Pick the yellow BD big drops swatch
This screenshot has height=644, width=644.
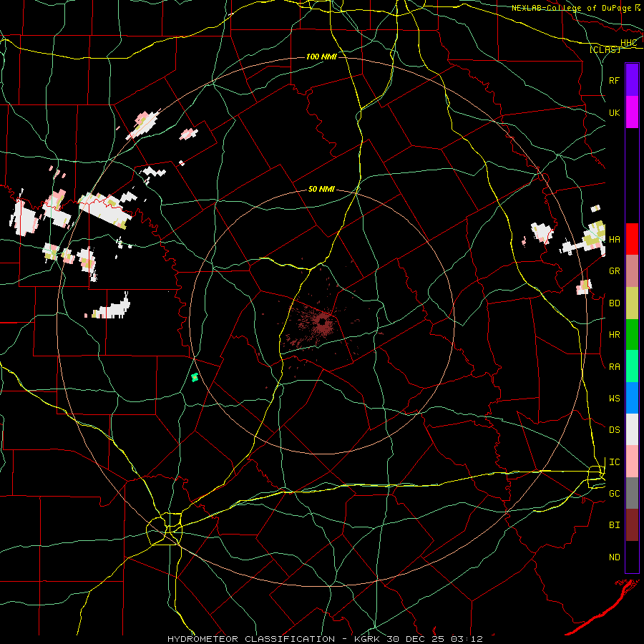point(632,303)
